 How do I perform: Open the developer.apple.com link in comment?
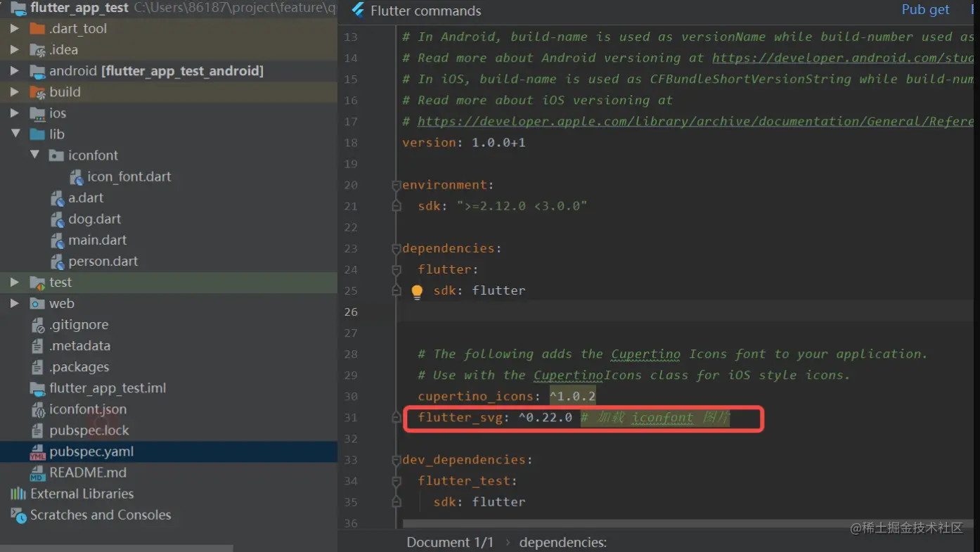[695, 122]
